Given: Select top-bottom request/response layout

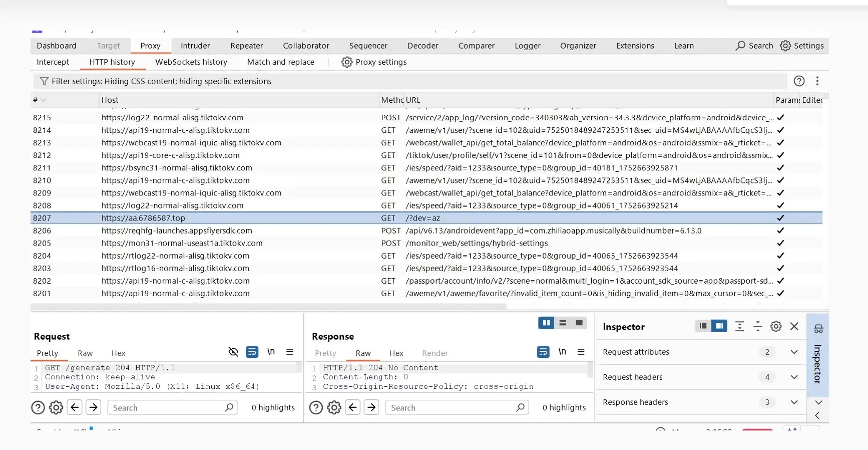Looking at the screenshot, I should pos(563,323).
